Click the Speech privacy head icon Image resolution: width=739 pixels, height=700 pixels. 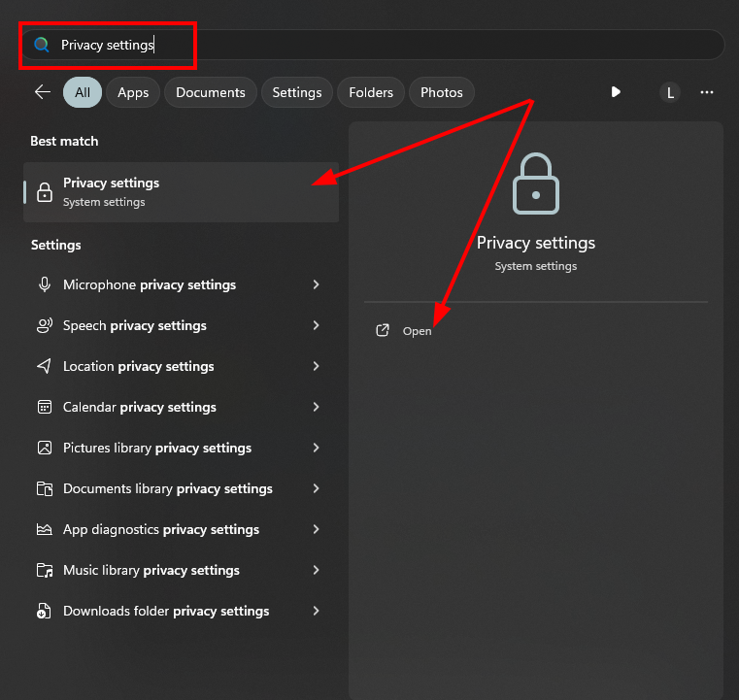44,325
